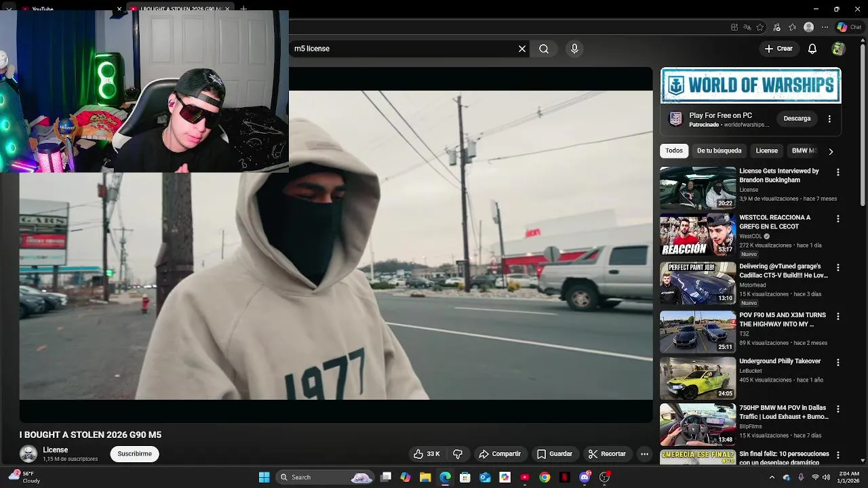Open options for Sin final feliz video
This screenshot has height=488, width=868.
[x=838, y=455]
